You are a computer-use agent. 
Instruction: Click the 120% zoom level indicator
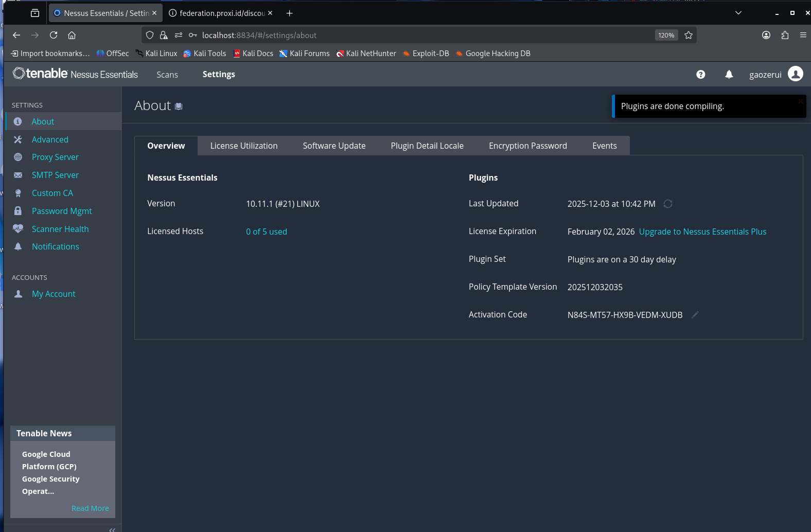point(666,35)
